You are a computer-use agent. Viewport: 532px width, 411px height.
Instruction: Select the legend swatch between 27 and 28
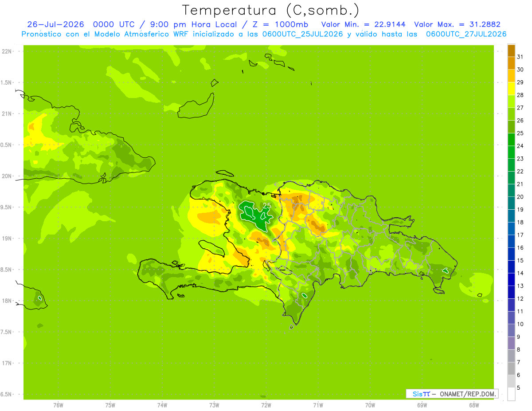(x=511, y=101)
